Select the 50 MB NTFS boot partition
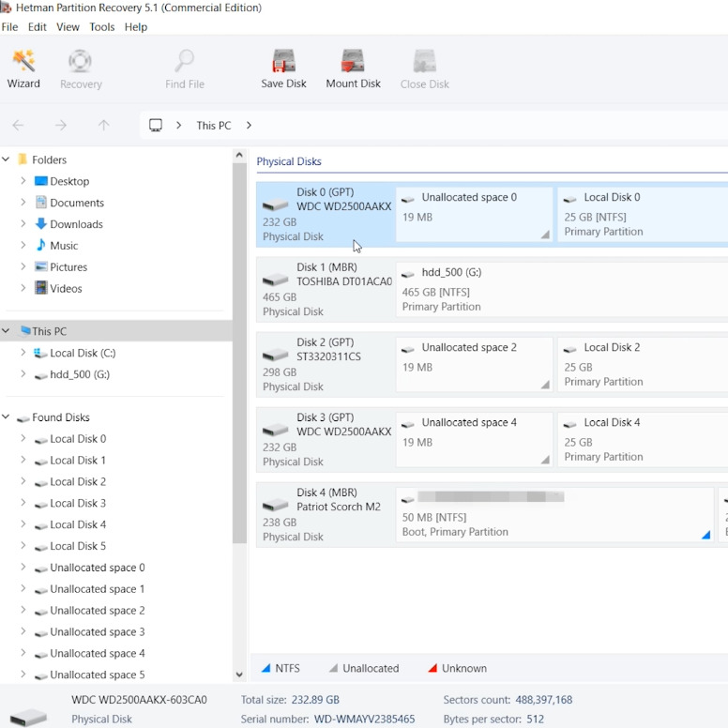Viewport: 728px width, 728px height. [554, 514]
